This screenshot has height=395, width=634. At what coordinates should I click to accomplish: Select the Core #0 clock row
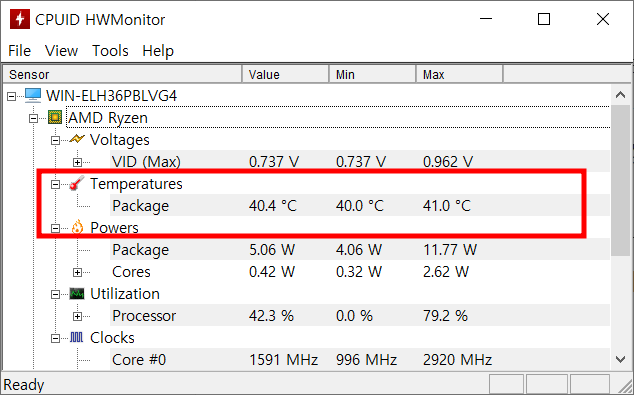click(x=359, y=359)
